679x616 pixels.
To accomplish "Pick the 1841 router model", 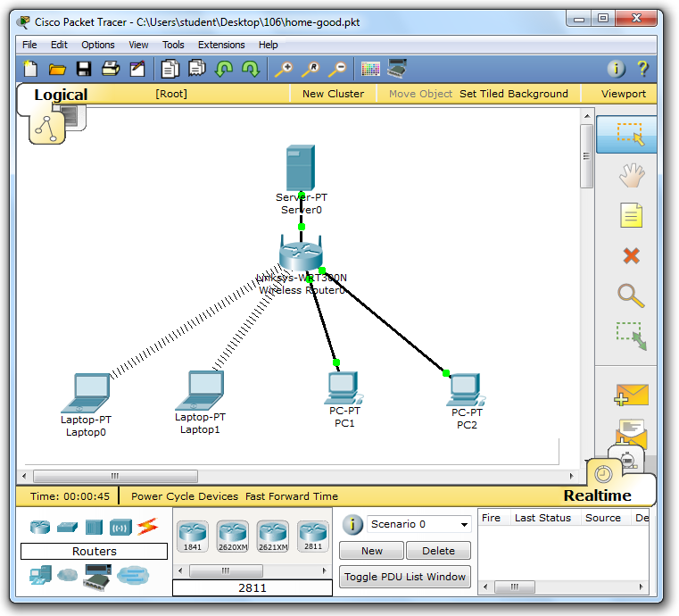I will (x=192, y=537).
